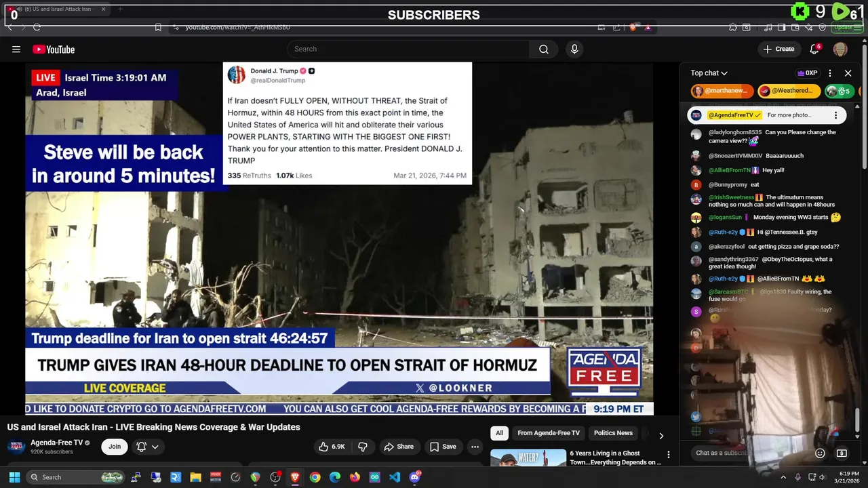The height and width of the screenshot is (488, 868).
Task: Like the video with thumbs up
Action: coord(332,447)
